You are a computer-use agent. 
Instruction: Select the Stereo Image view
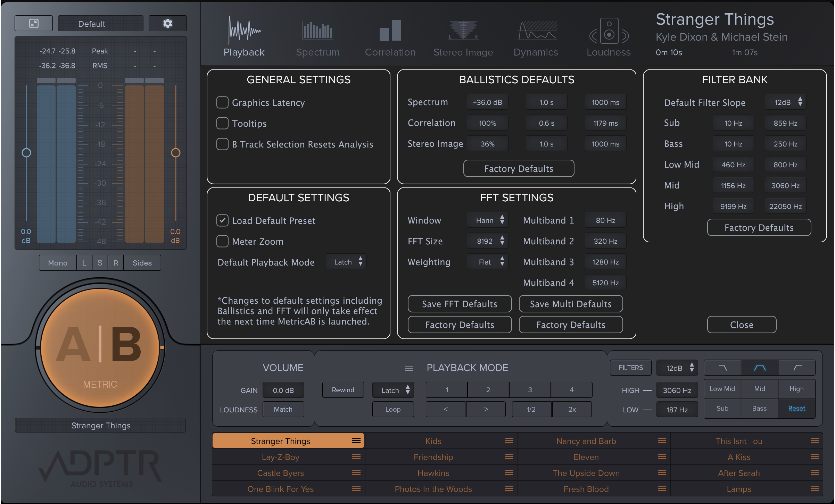coord(463,38)
